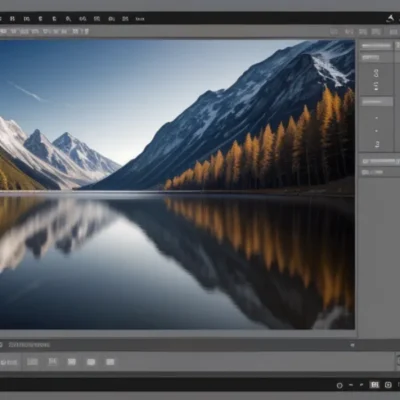This screenshot has width=400, height=400.
Task: Click the chain link icon in the right panel
Action: coord(376,73)
